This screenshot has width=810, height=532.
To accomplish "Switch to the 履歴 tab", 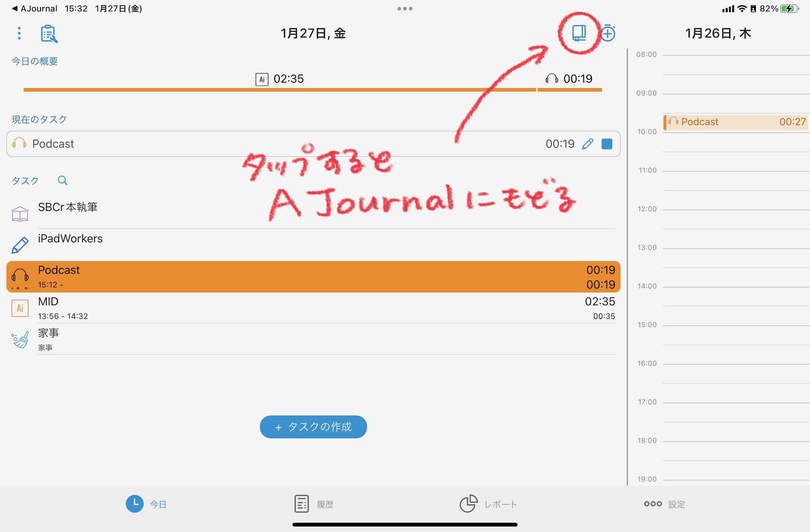I will pos(313,503).
